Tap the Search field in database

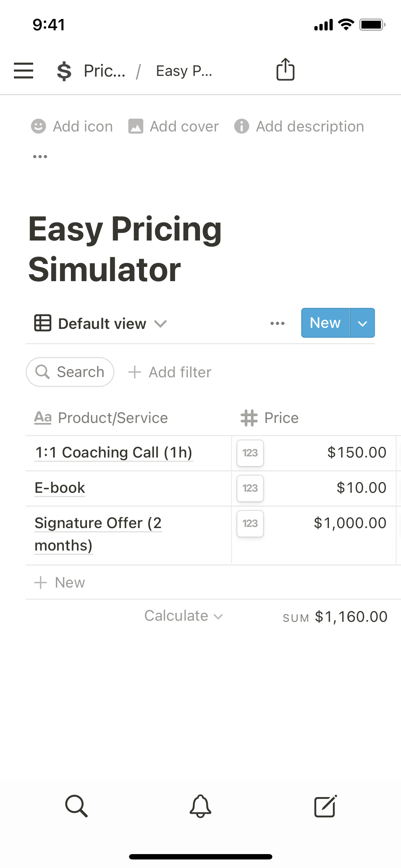point(70,372)
